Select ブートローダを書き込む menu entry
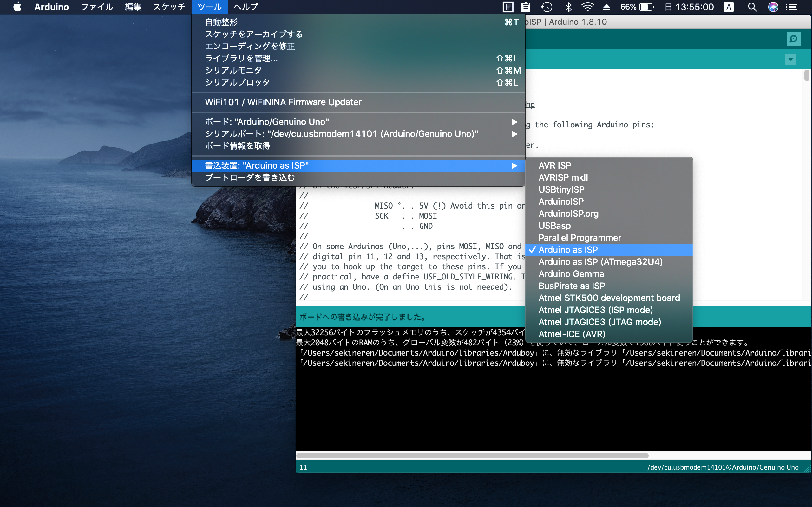The height and width of the screenshot is (507, 812). pos(250,177)
